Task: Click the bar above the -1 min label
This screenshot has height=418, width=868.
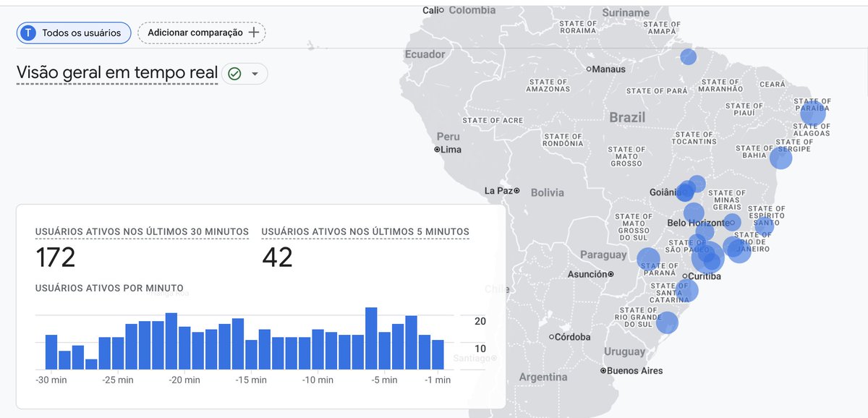Action: pyautogui.click(x=438, y=355)
